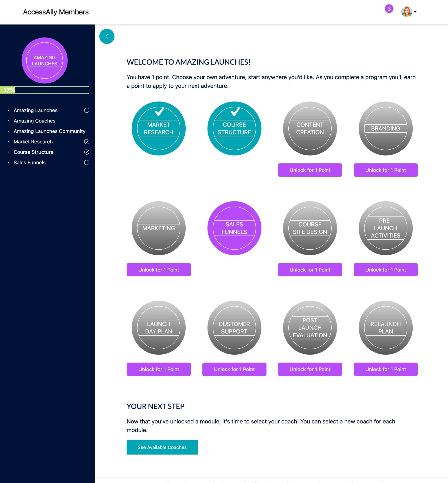This screenshot has width=448, height=483.
Task: Click the completion circle next to Sales Funnels
Action: tap(87, 162)
